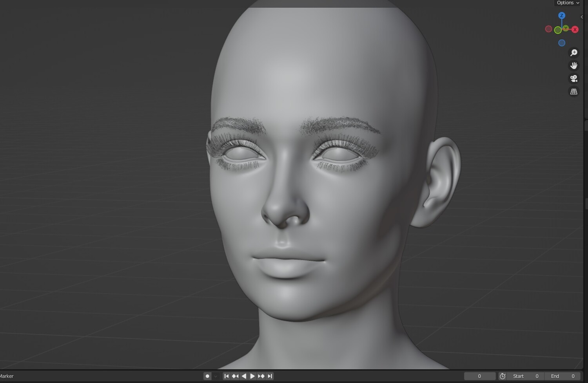The height and width of the screenshot is (383, 588).
Task: Toggle the preview range clock icon
Action: 503,376
